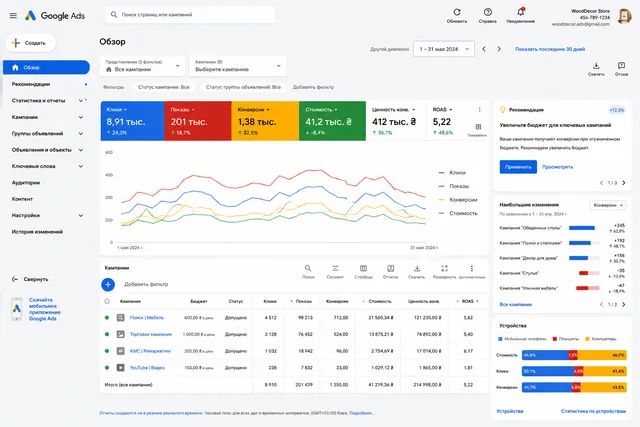Click the Применить recommendation button

pos(518,167)
